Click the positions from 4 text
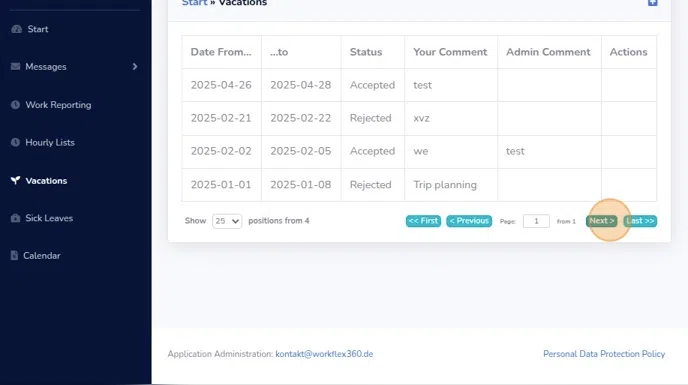The width and height of the screenshot is (688, 385). coord(279,221)
